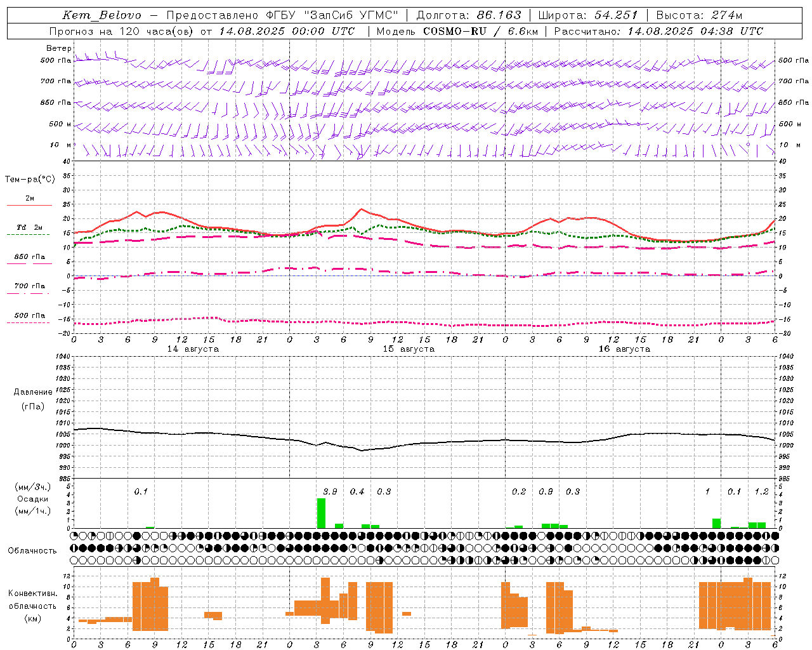Click the (км) units label

(34, 618)
